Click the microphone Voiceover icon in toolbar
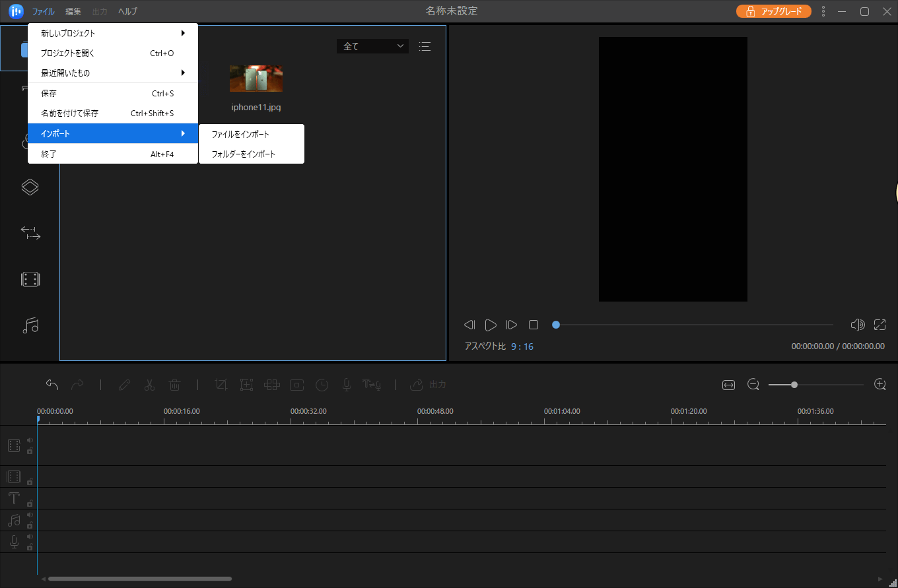This screenshot has height=588, width=898. pyautogui.click(x=346, y=384)
